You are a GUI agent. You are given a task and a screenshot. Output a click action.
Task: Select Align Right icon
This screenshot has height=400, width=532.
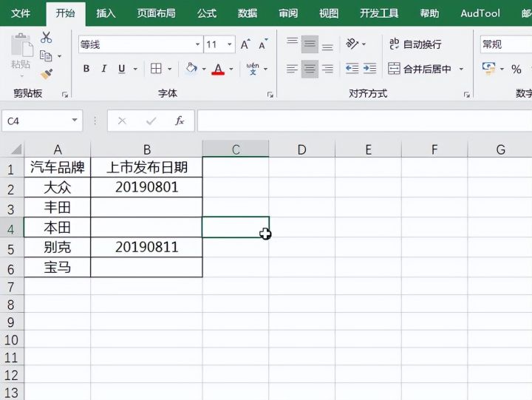click(327, 69)
